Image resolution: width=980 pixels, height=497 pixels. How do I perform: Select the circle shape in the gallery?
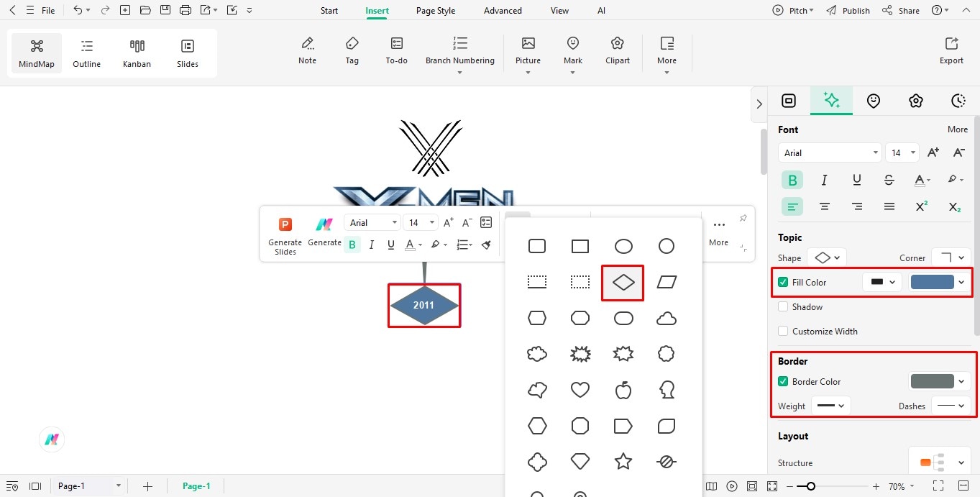coord(667,247)
